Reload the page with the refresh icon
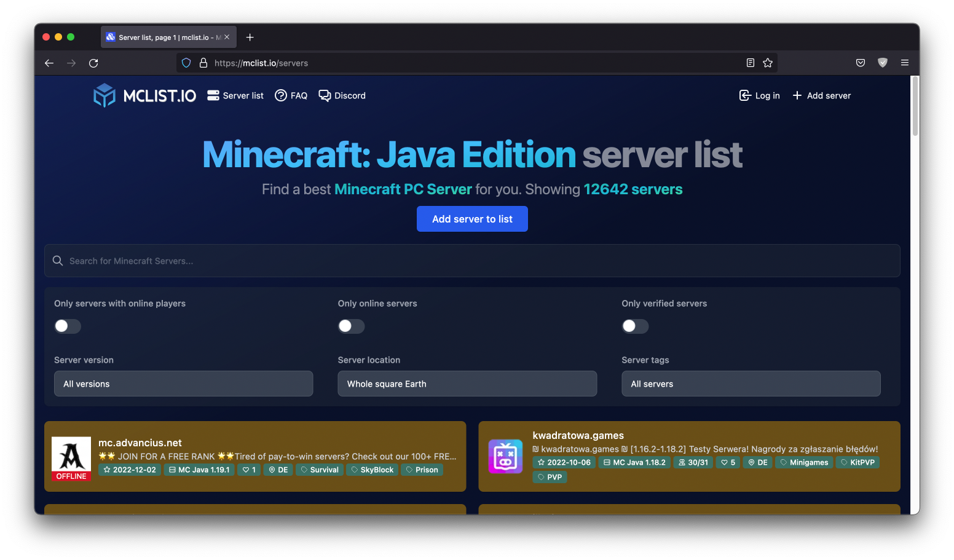The image size is (954, 560). click(x=93, y=63)
